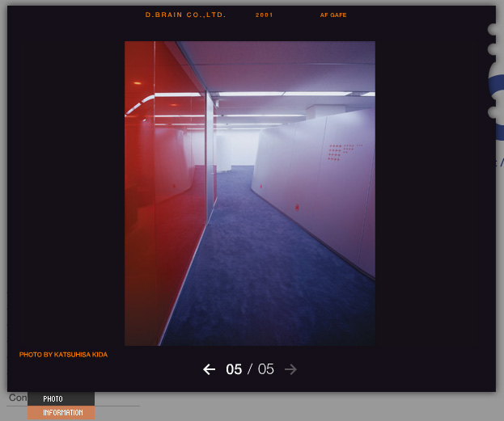Click the total page count after slash
This screenshot has width=504, height=421.
(x=266, y=369)
